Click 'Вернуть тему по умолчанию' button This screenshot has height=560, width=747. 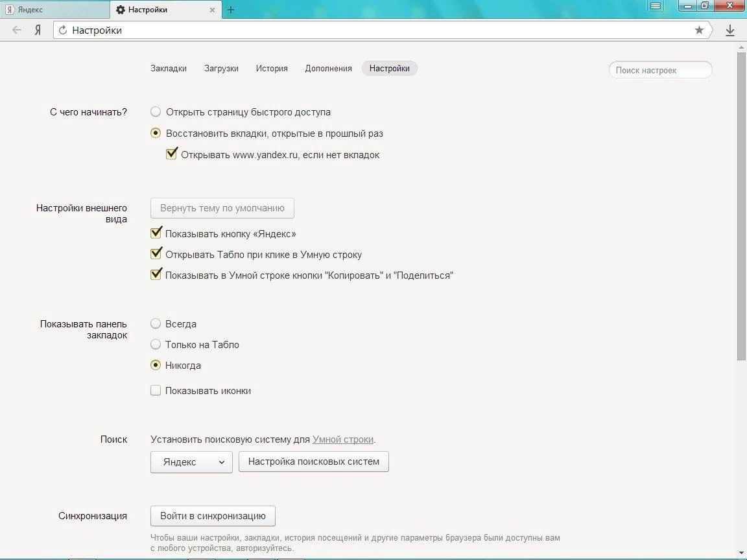(x=222, y=208)
